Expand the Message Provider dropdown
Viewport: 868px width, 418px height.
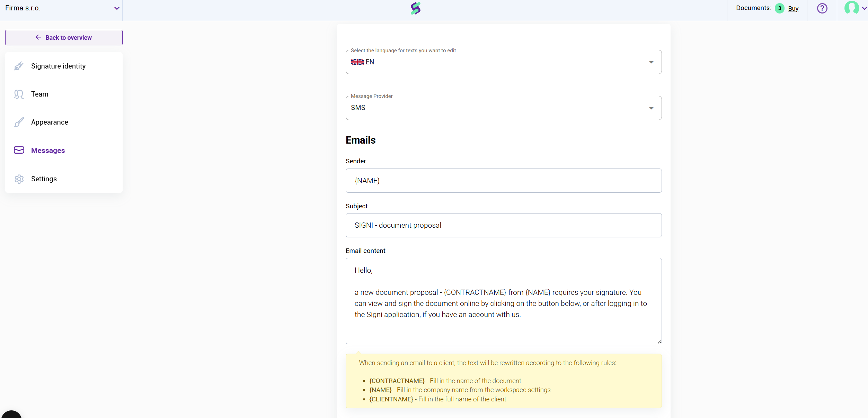503,108
